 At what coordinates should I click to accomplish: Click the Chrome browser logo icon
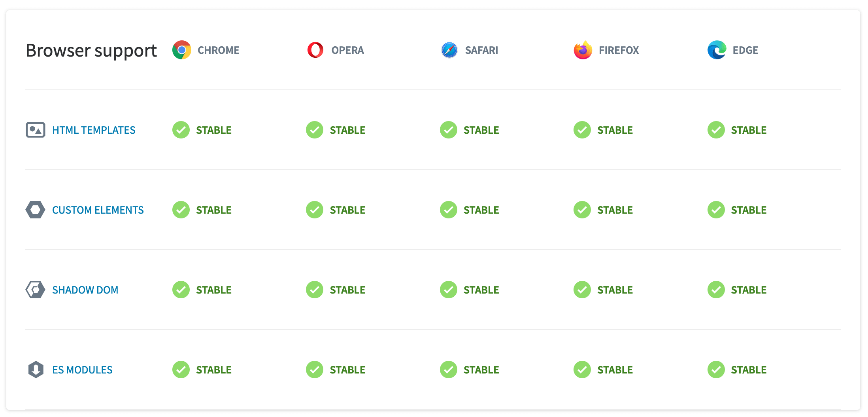point(181,50)
